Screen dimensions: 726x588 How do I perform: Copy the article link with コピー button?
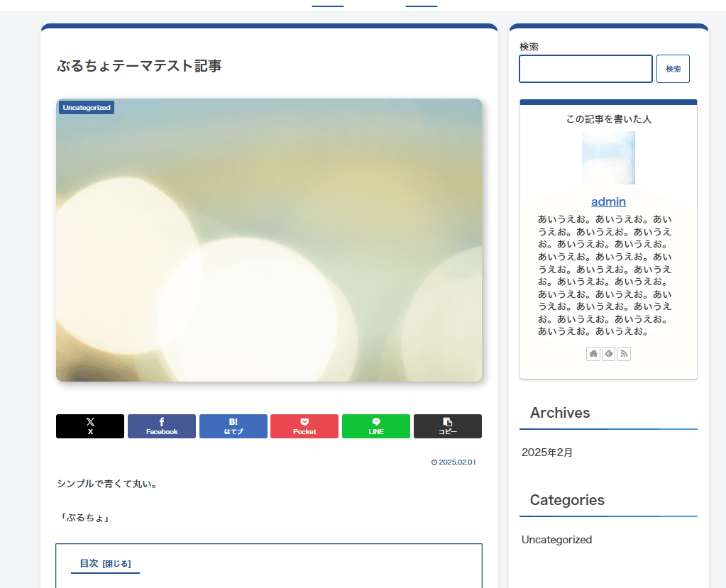[447, 426]
